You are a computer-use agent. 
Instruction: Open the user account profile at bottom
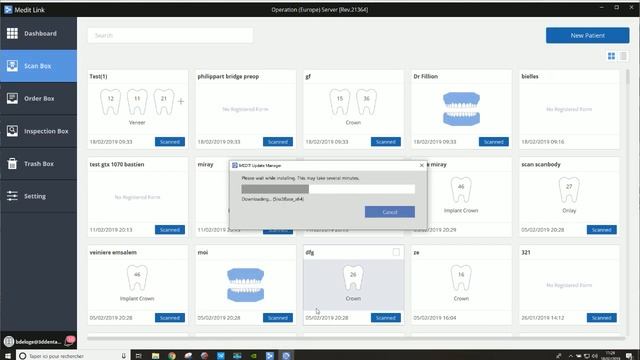click(33, 342)
